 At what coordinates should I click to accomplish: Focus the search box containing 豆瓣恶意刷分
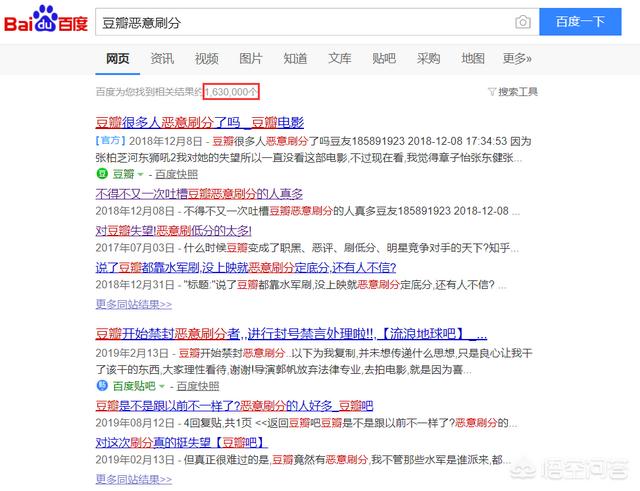(317, 22)
